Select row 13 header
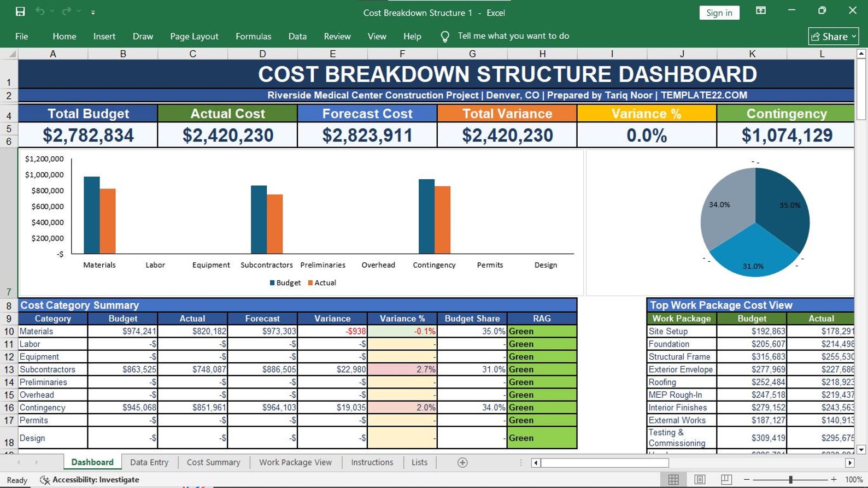 [x=9, y=369]
